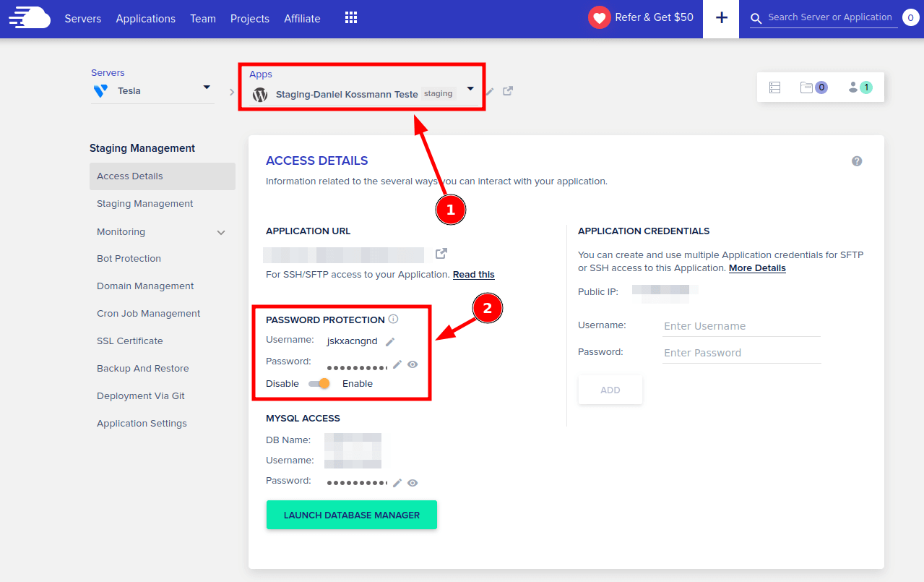
Task: Click Refer & Get $50 link
Action: (654, 17)
